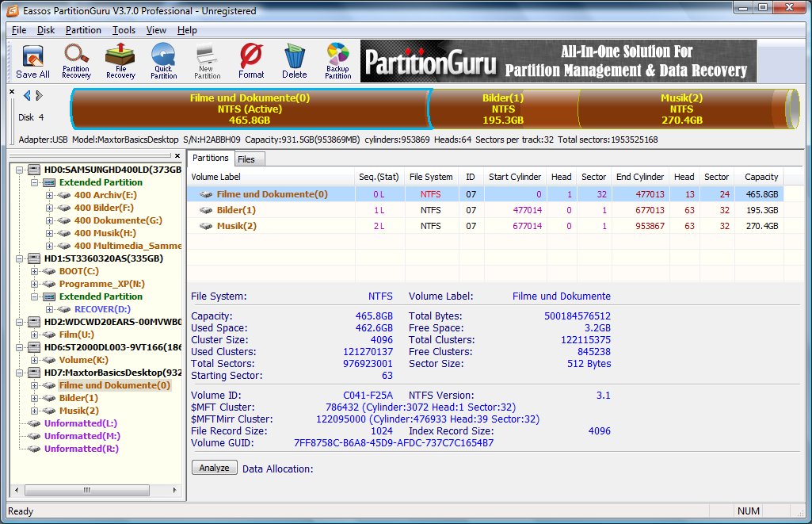
Task: Launch File Recovery tool
Action: click(x=120, y=61)
